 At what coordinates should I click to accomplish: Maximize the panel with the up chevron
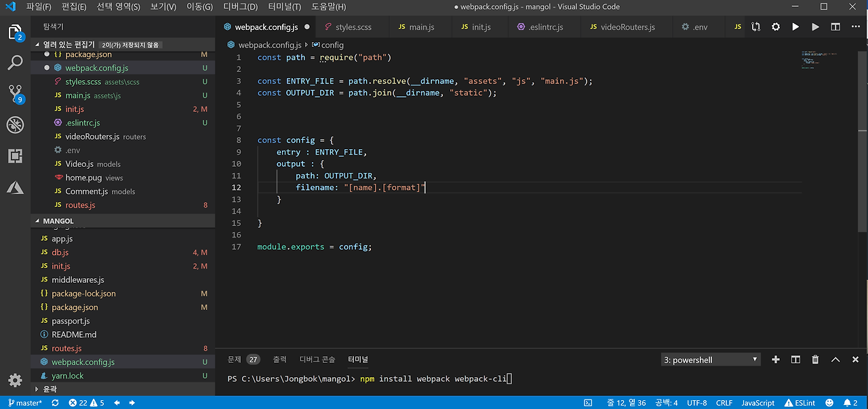[835, 359]
